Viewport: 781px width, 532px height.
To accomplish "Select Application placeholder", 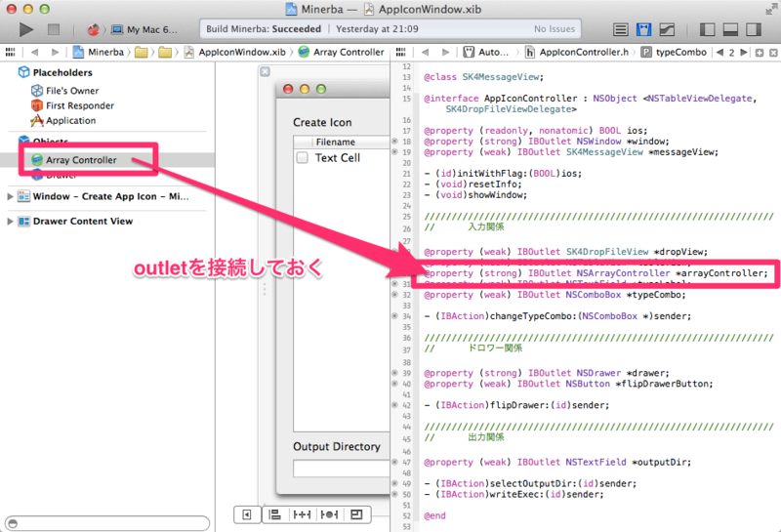I will (63, 120).
